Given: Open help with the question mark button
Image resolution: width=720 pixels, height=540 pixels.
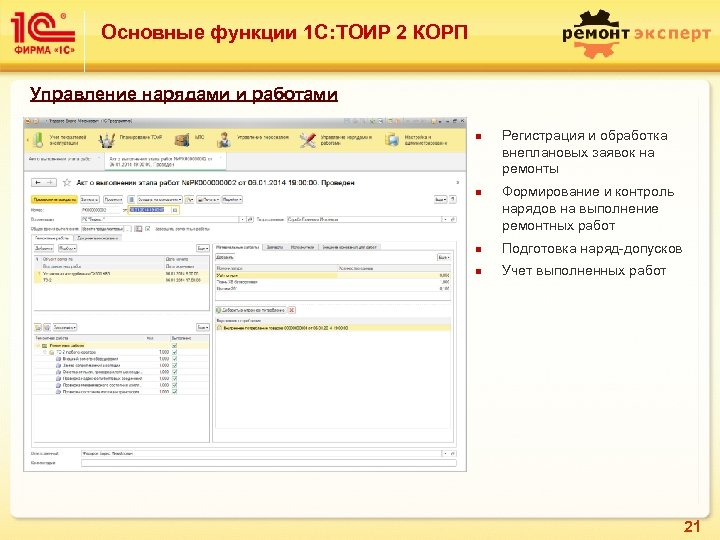Looking at the screenshot, I should pyautogui.click(x=453, y=200).
